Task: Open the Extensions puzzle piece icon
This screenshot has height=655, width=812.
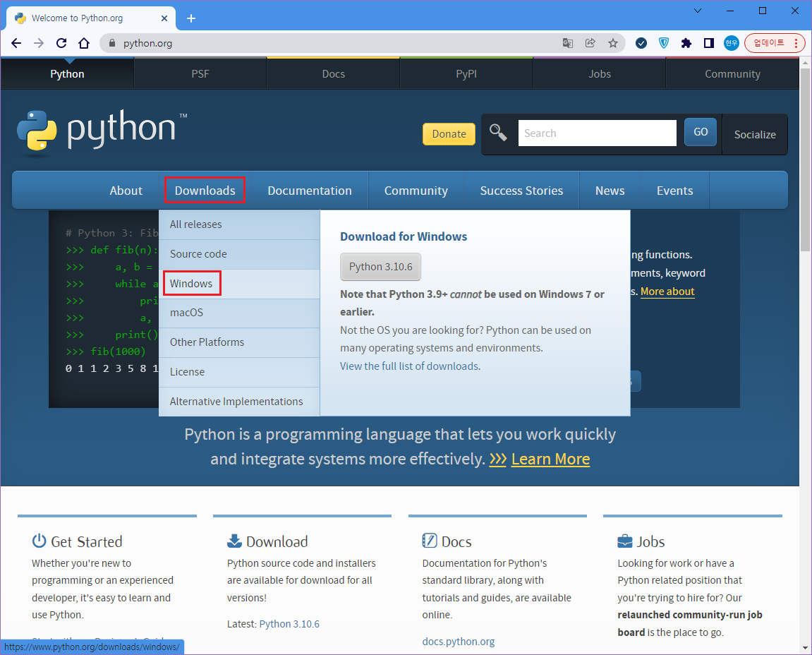Action: [x=686, y=43]
